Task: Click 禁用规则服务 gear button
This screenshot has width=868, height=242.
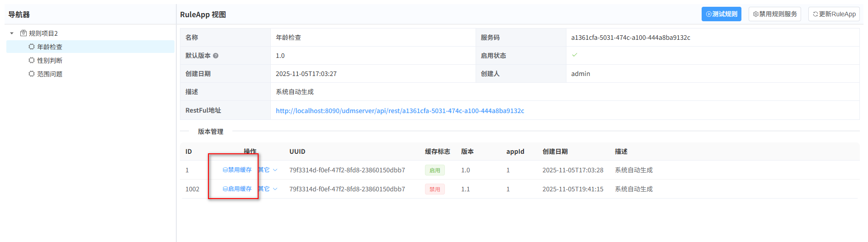Action: point(774,14)
